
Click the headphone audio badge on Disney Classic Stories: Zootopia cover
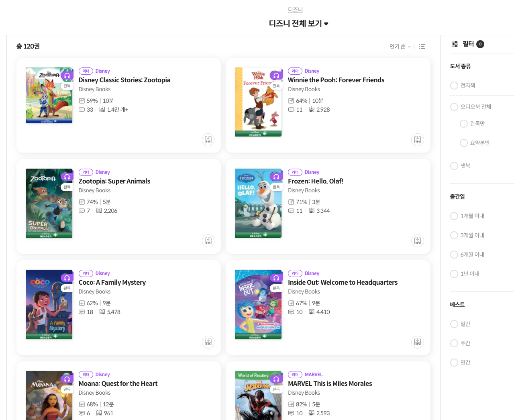point(67,75)
